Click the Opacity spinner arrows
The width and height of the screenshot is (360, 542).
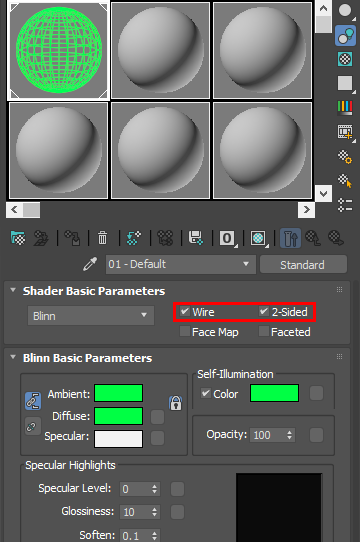(x=289, y=435)
